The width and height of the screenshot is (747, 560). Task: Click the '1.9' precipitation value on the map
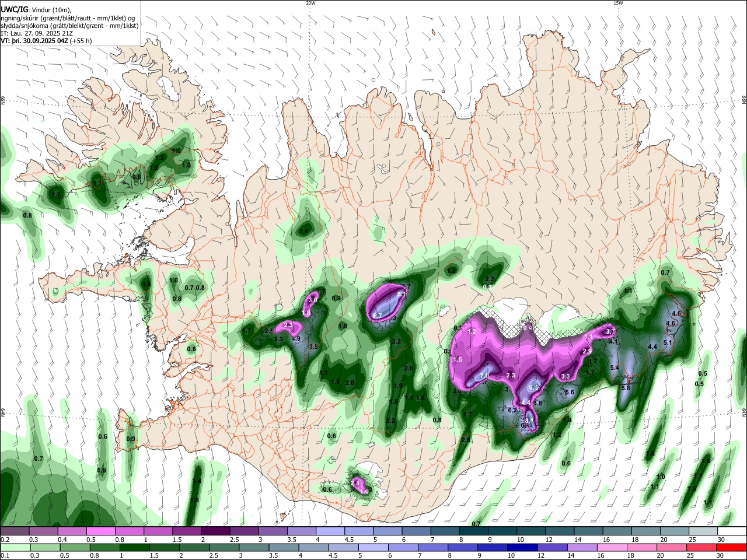tap(399, 386)
